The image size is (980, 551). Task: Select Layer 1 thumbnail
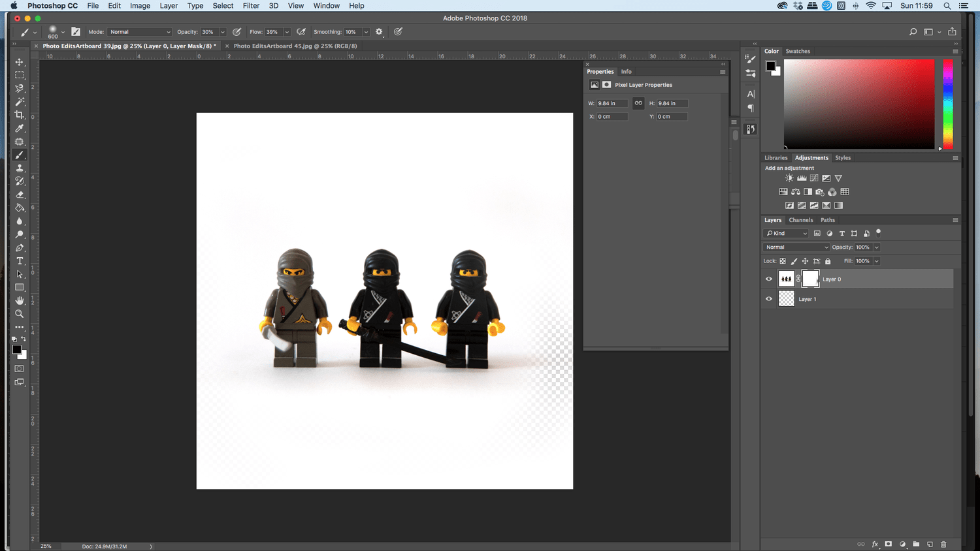tap(787, 299)
